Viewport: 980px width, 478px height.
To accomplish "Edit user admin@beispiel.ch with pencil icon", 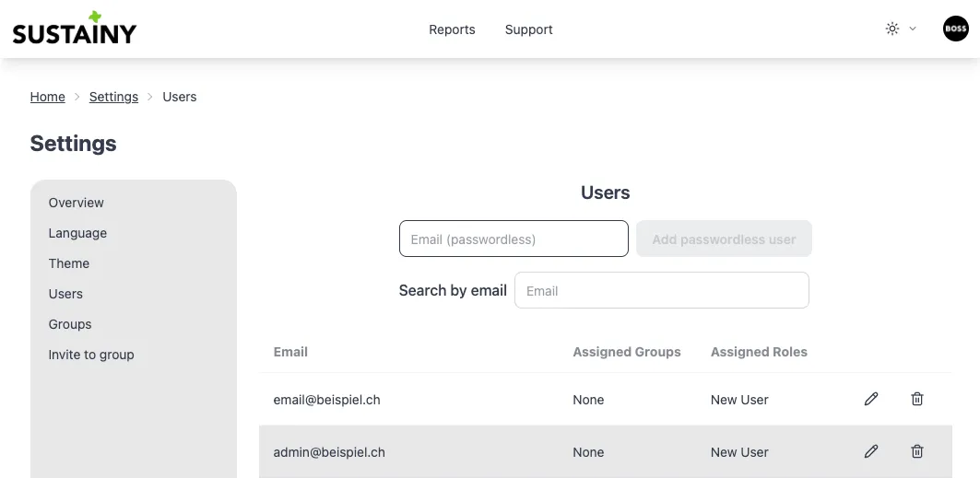I will pyautogui.click(x=871, y=451).
